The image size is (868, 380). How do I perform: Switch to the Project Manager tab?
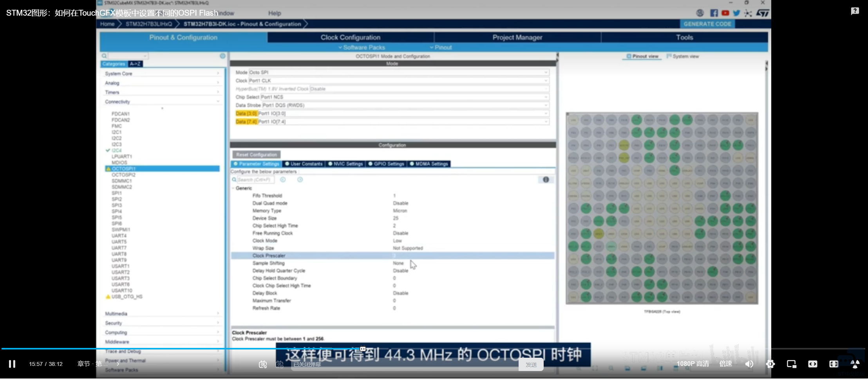tap(517, 37)
